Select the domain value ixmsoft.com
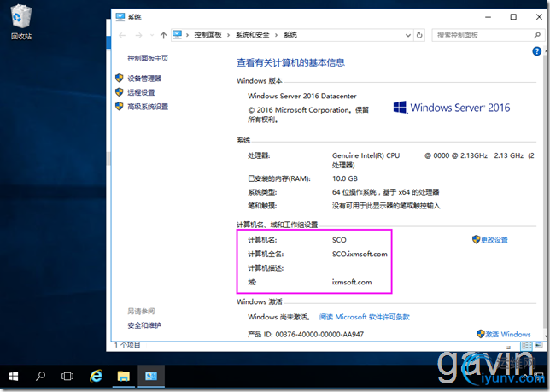 coord(352,282)
